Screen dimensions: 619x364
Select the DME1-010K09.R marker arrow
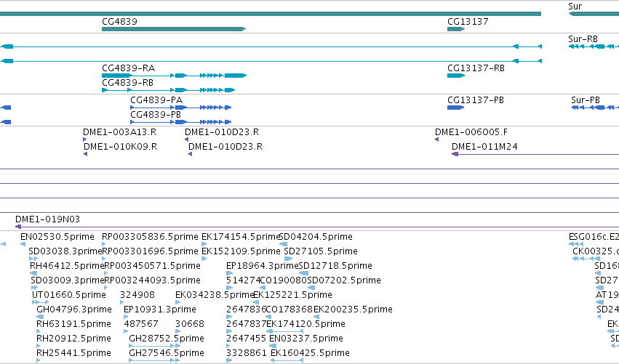85,154
